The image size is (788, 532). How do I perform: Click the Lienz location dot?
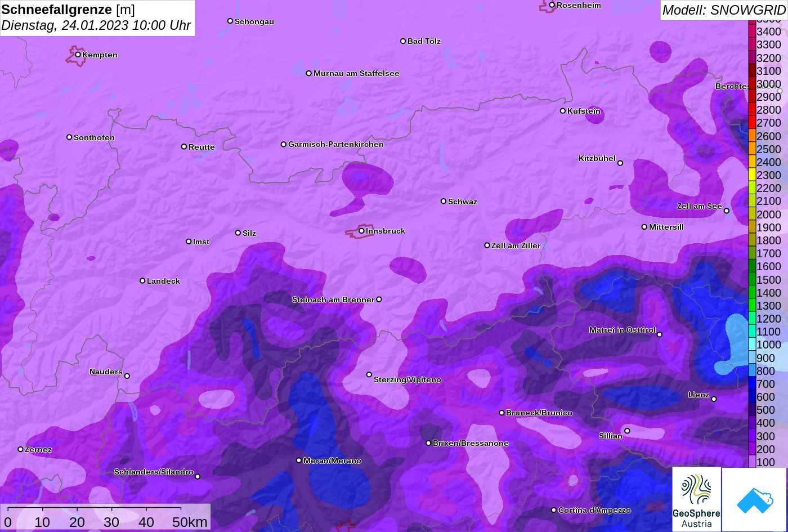(714, 399)
